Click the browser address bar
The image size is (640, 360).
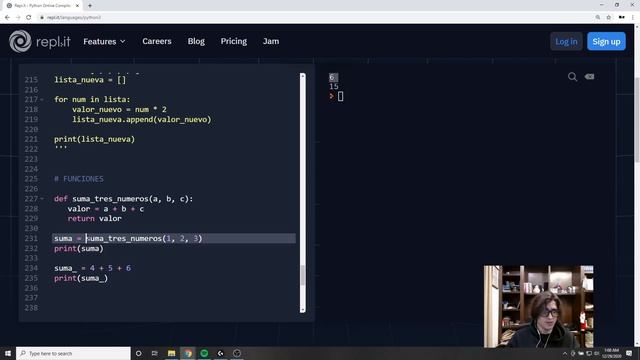coord(314,18)
